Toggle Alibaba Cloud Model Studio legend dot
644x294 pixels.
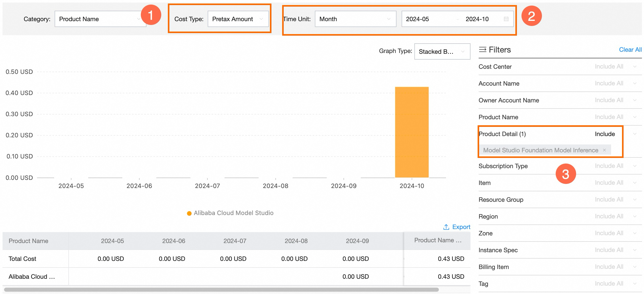click(189, 213)
